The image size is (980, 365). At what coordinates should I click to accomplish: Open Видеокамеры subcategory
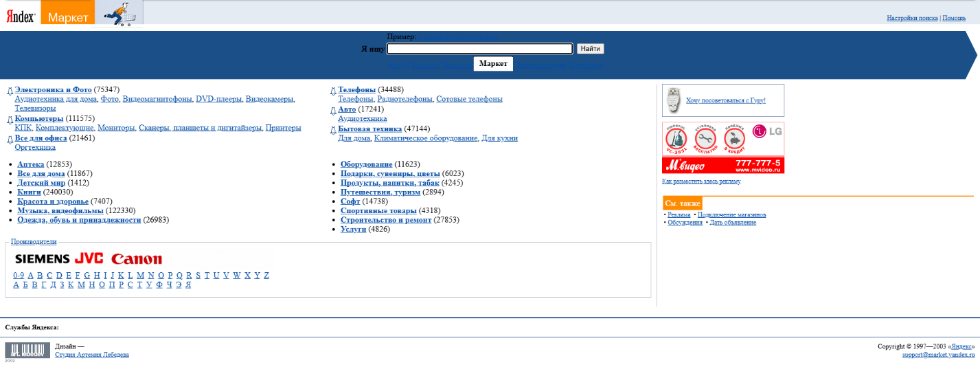coord(269,100)
